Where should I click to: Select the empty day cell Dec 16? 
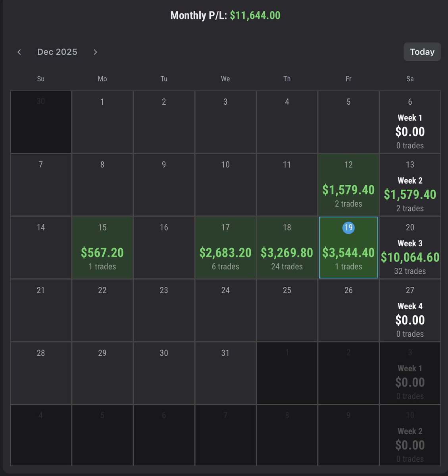pos(164,248)
